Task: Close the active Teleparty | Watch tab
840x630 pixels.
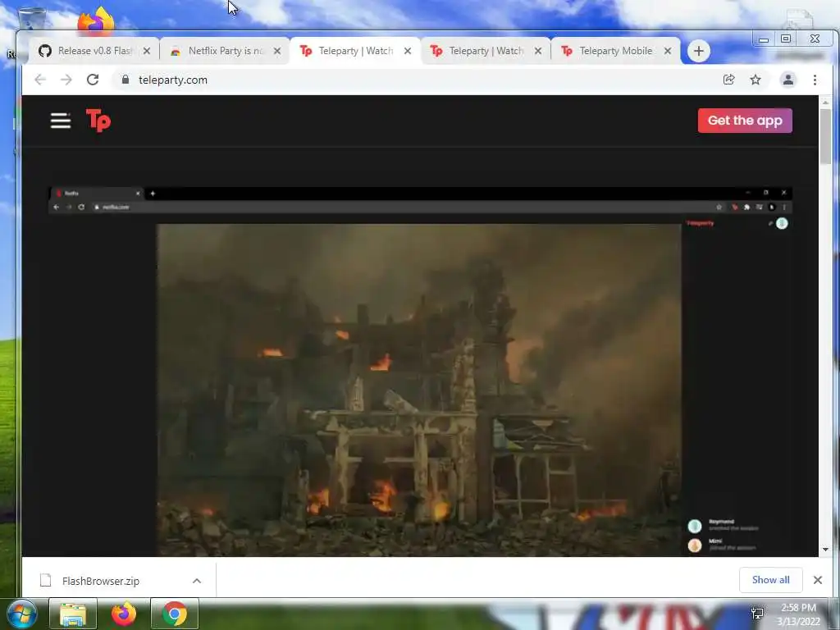Action: point(408,51)
